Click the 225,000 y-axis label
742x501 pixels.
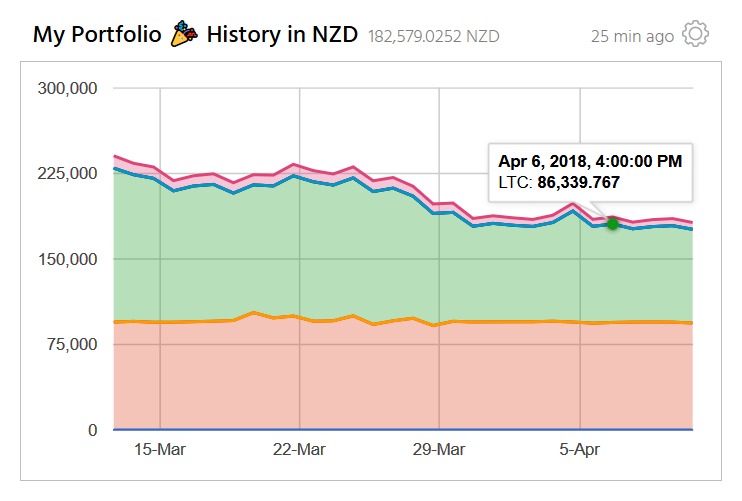tap(67, 174)
